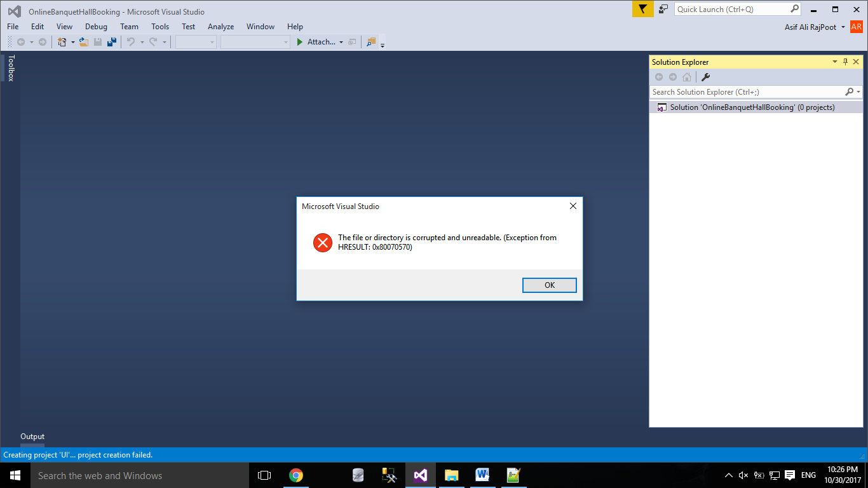Screen dimensions: 868x488
Task: Open the Edit menu
Action: click(37, 27)
